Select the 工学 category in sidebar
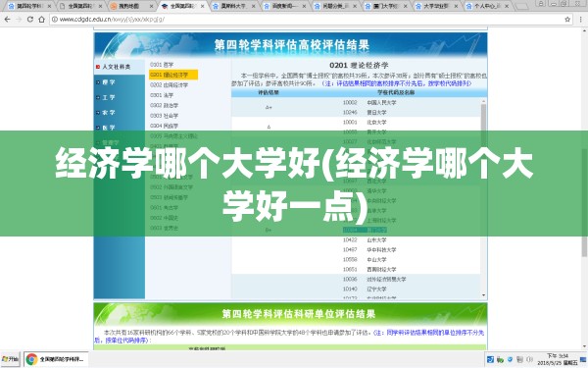The width and height of the screenshot is (588, 368). tap(109, 97)
